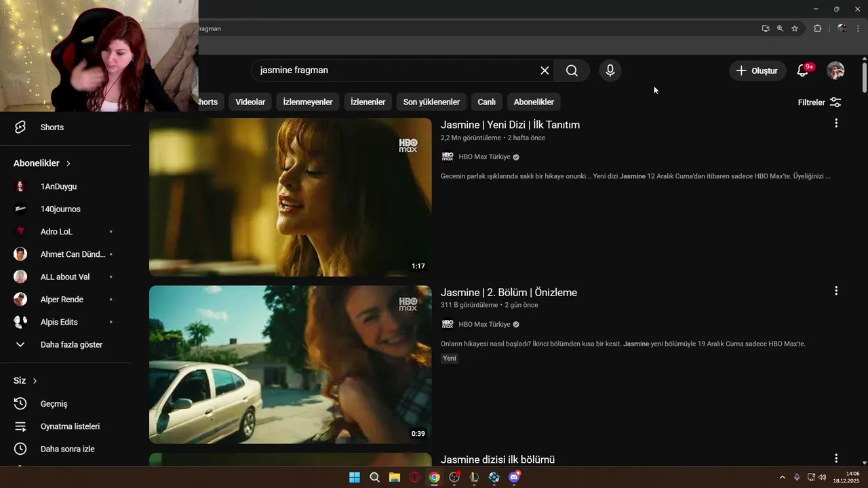Open YouTube notifications bell
The height and width of the screenshot is (488, 868).
coord(803,70)
